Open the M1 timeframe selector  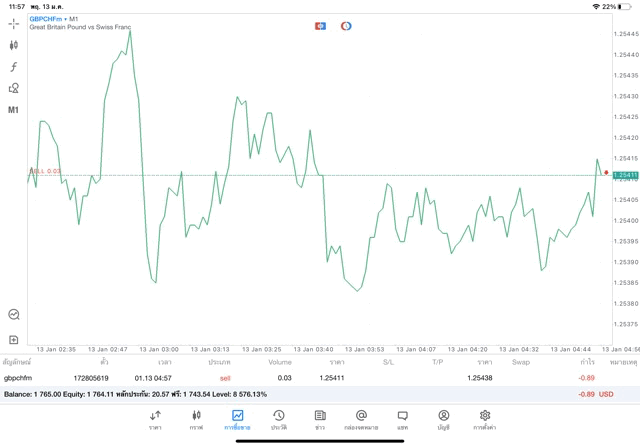[14, 110]
